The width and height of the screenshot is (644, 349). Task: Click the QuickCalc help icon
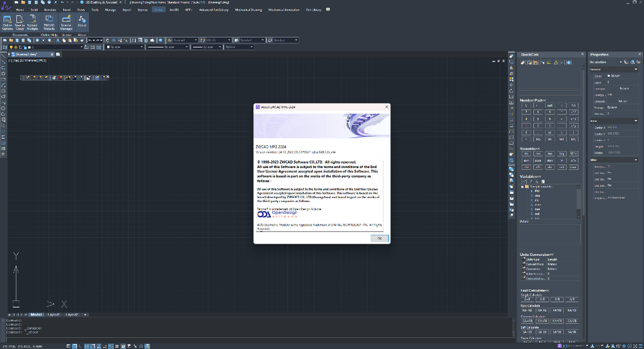pyautogui.click(x=569, y=62)
